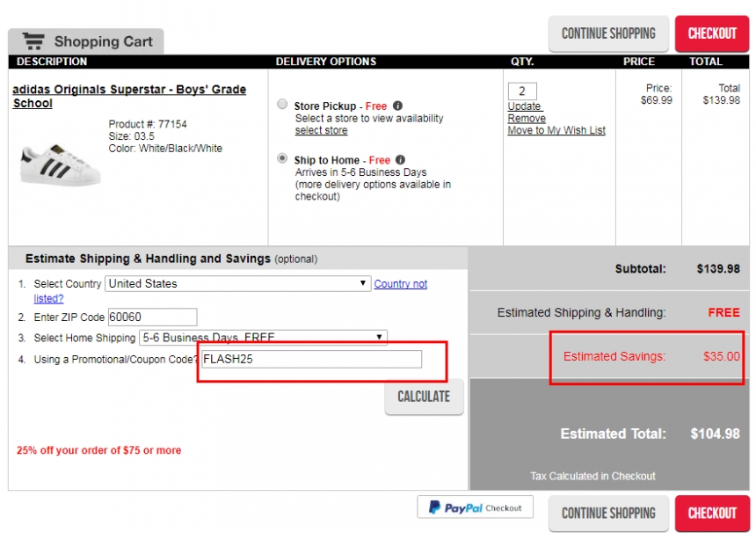The height and width of the screenshot is (533, 756).
Task: Click the '25% off your order of $75 or more' text
Action: (98, 450)
